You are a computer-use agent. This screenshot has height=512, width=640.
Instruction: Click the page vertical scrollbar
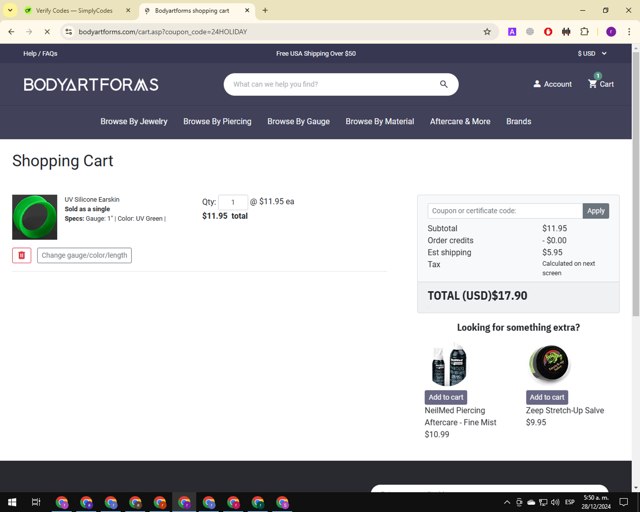pyautogui.click(x=636, y=184)
